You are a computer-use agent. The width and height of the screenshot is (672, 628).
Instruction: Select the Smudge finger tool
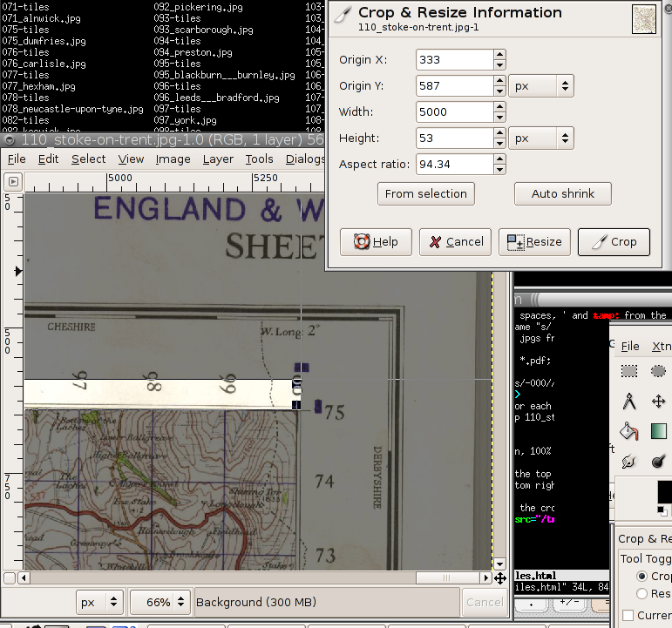click(x=628, y=462)
